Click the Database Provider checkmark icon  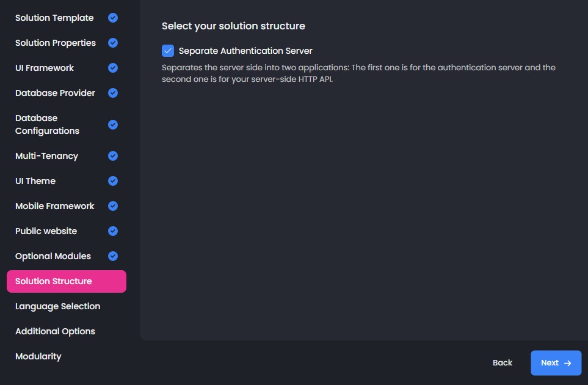click(113, 93)
